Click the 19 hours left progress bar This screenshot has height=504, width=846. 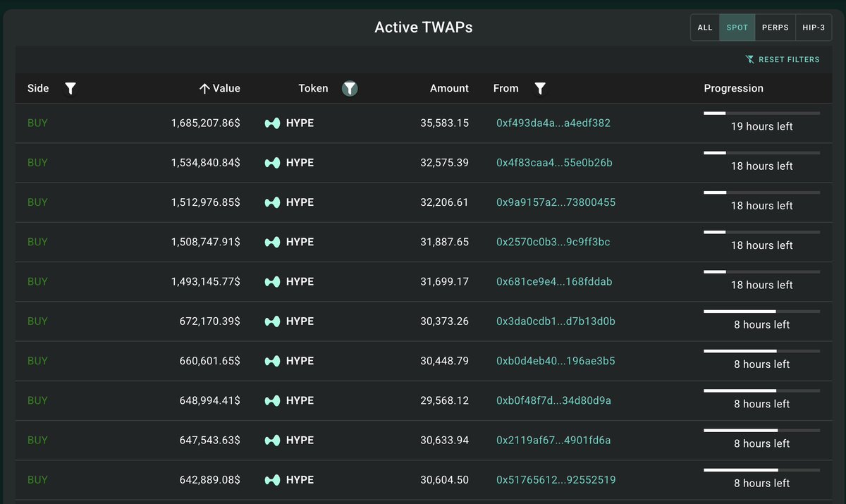click(761, 113)
